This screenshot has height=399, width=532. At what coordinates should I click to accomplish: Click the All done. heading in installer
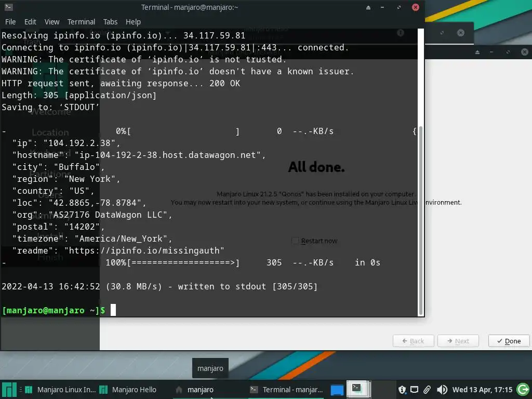coord(316,167)
